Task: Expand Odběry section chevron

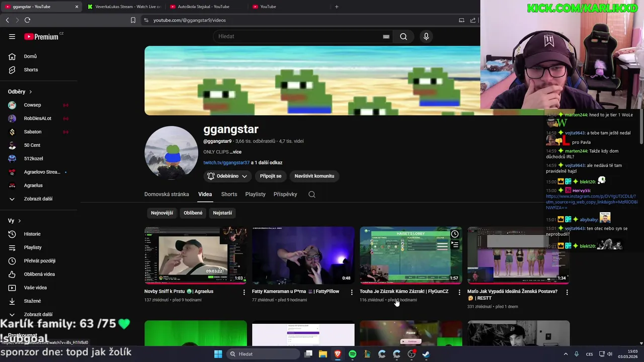Action: coord(30,92)
